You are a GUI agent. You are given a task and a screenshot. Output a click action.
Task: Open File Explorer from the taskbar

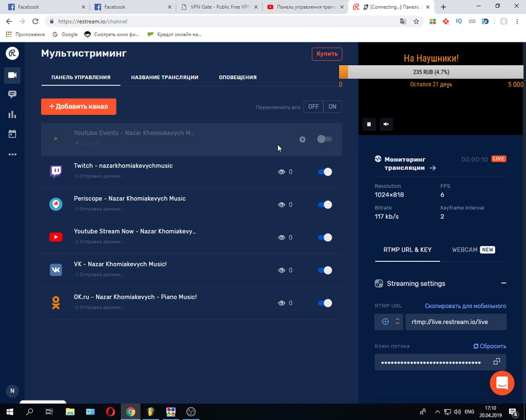click(70, 412)
